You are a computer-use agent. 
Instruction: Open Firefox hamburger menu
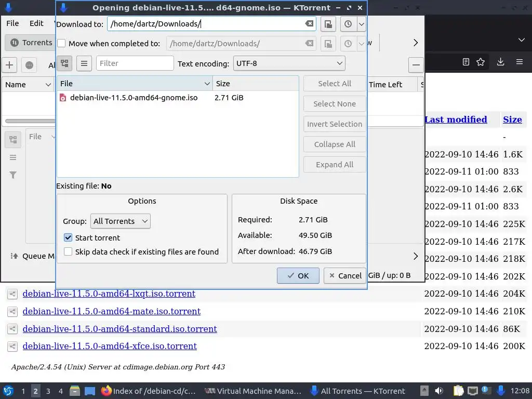tap(520, 62)
